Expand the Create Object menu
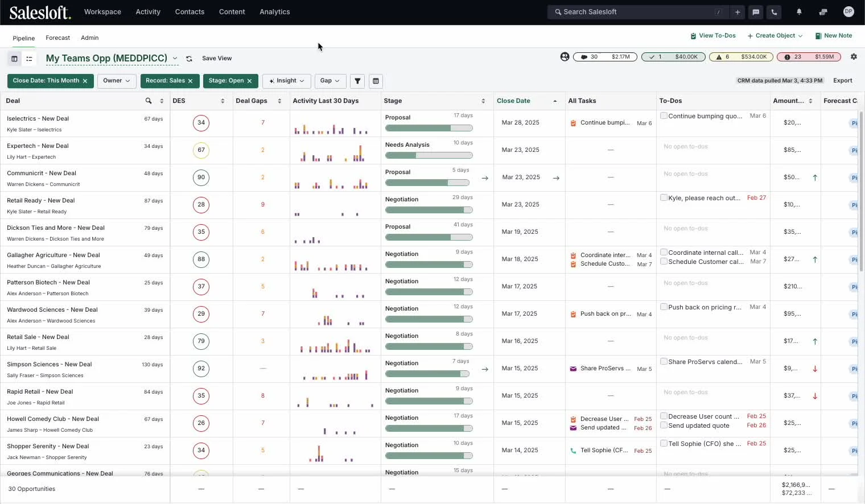 775,36
